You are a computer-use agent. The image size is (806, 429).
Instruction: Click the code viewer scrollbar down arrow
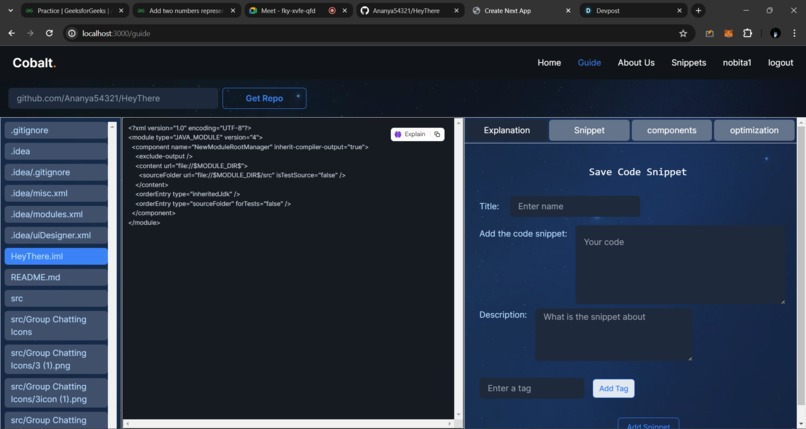point(458,415)
